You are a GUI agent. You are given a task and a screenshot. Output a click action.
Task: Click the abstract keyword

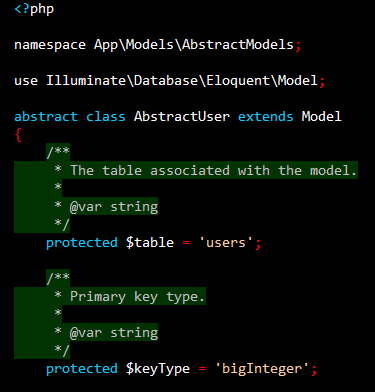click(x=46, y=116)
